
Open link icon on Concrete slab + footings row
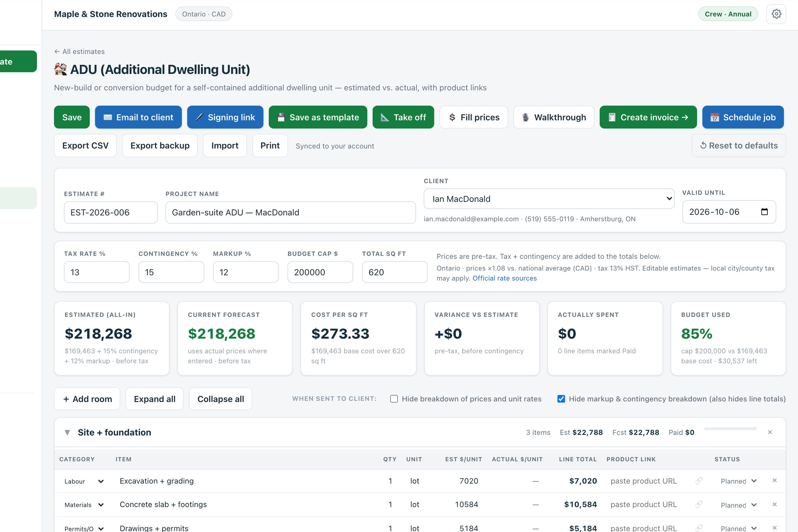pyautogui.click(x=699, y=505)
